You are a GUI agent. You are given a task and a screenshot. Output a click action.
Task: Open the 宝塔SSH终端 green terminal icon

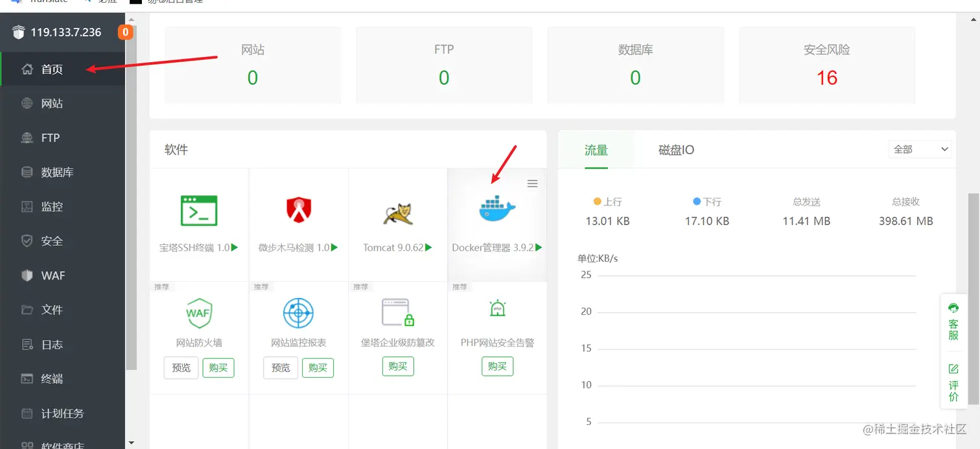[x=199, y=211]
